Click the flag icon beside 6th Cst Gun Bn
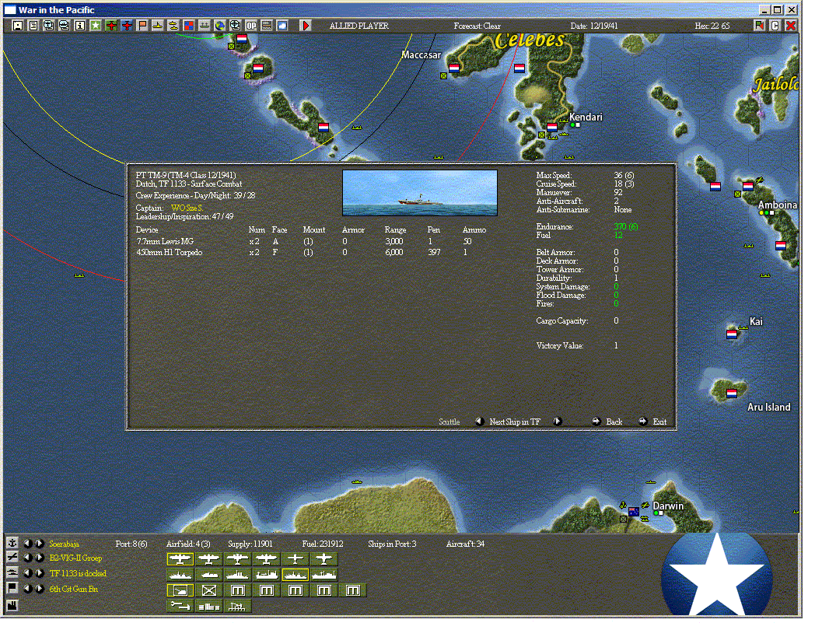This screenshot has height=644, width=836. pyautogui.click(x=12, y=588)
